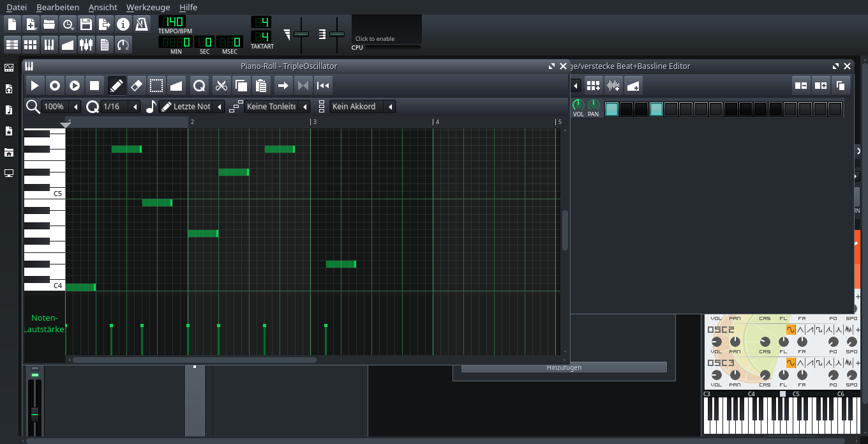Click the quantize button in Piano-Roll toolbar
868x444 pixels.
pyautogui.click(x=199, y=86)
